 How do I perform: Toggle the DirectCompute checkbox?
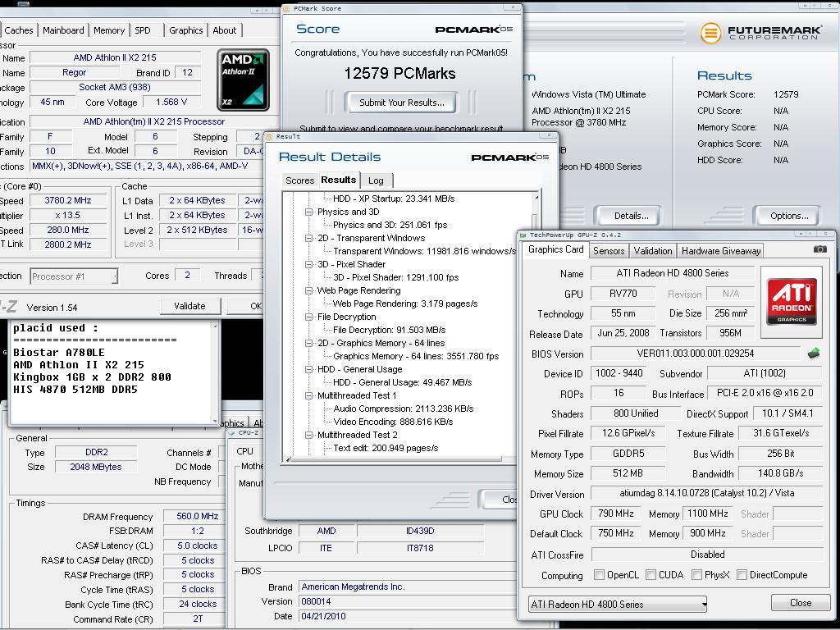point(742,575)
